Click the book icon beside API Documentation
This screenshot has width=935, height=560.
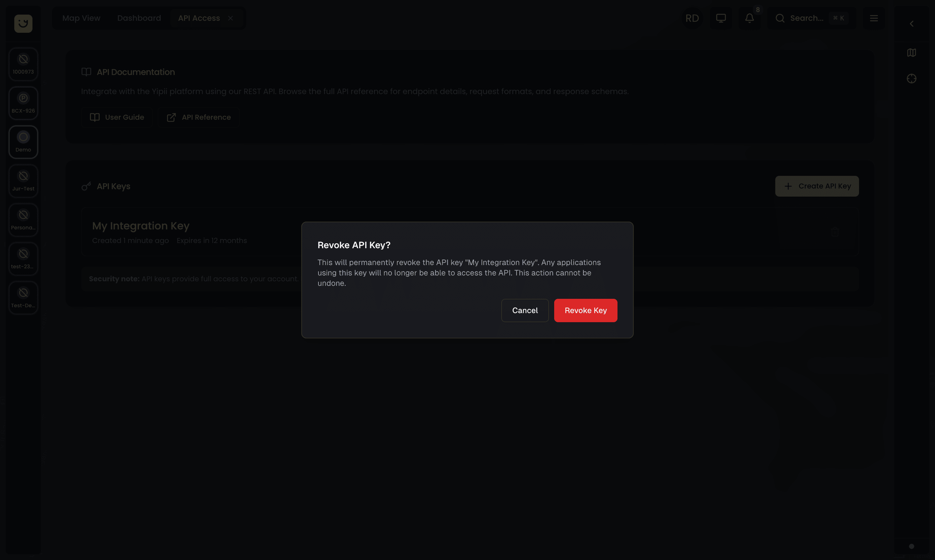[x=86, y=72]
